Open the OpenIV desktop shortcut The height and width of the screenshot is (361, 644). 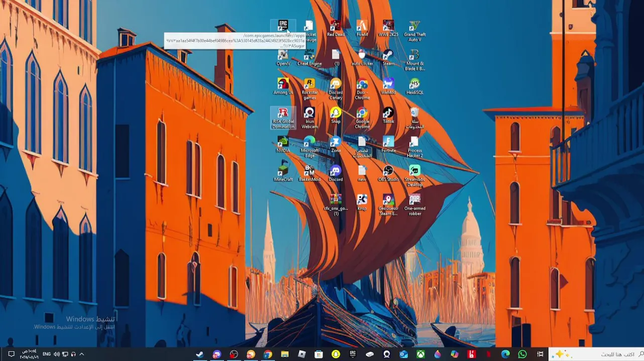coord(283,57)
